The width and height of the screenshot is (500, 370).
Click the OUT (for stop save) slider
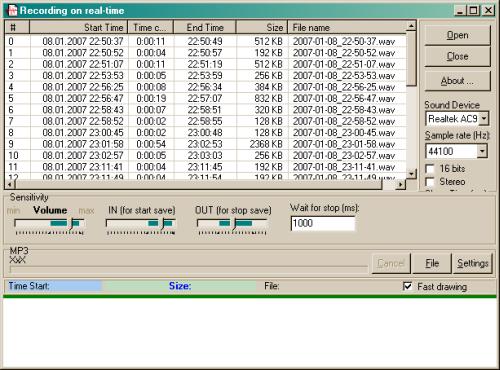point(232,224)
